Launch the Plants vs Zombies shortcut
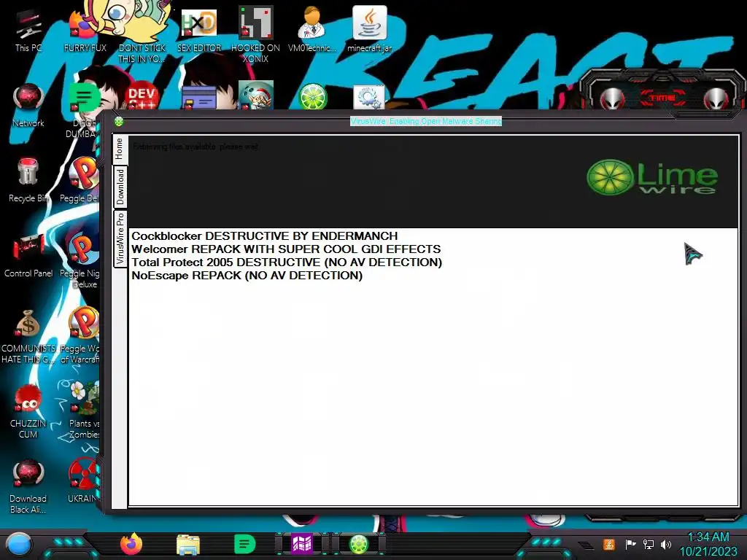Screen dimensions: 747x560 [84, 410]
